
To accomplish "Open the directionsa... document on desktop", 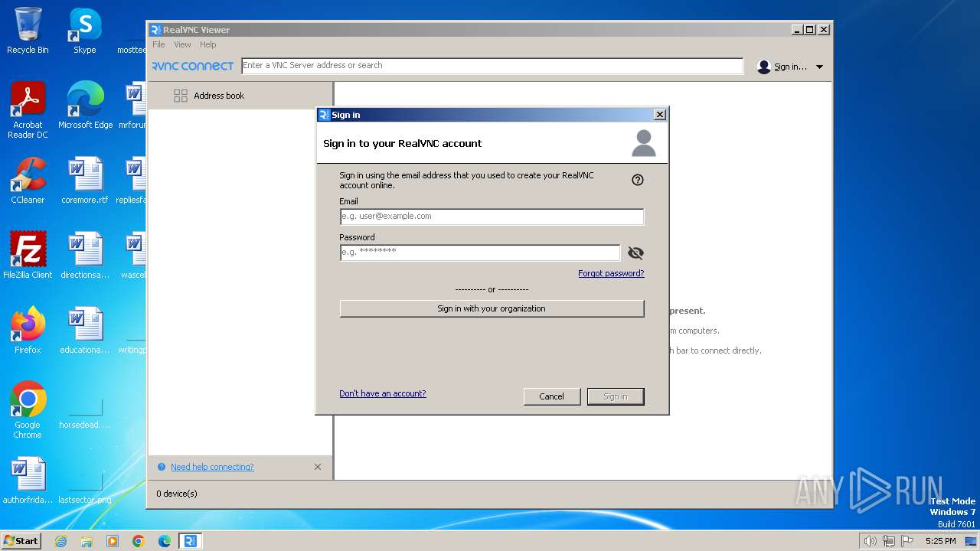I will [85, 256].
